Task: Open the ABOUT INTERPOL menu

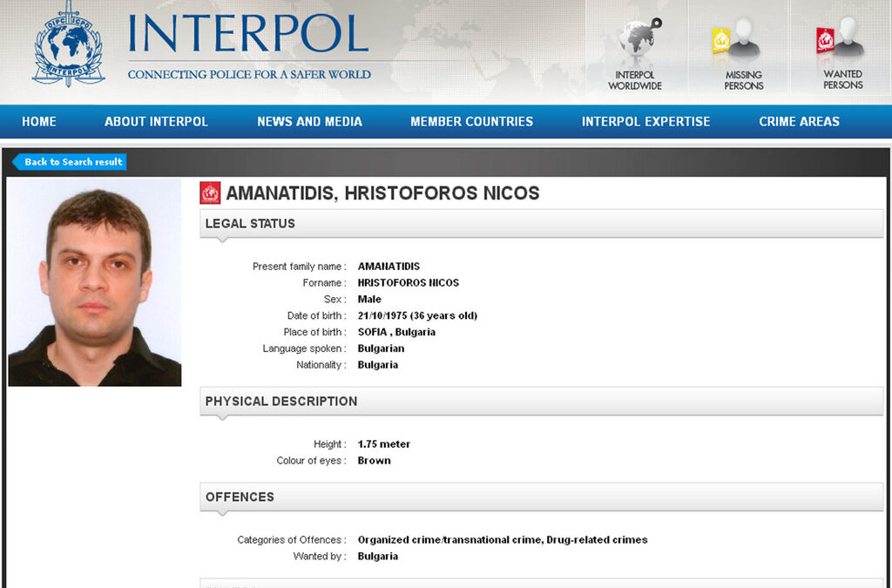Action: pyautogui.click(x=156, y=122)
